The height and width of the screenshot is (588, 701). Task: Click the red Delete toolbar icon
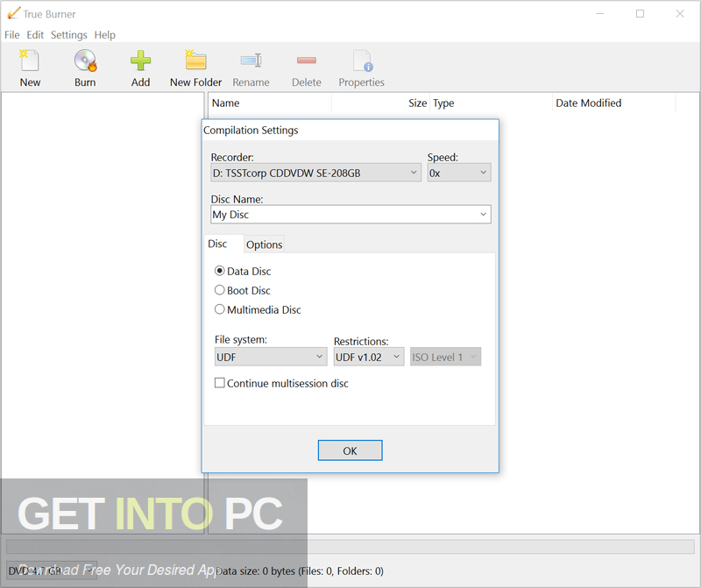(306, 60)
